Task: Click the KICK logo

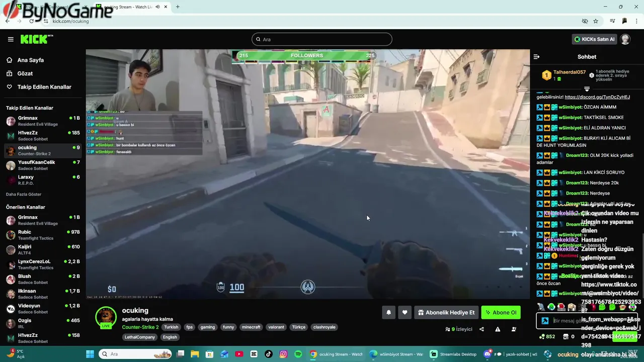Action: click(x=37, y=39)
